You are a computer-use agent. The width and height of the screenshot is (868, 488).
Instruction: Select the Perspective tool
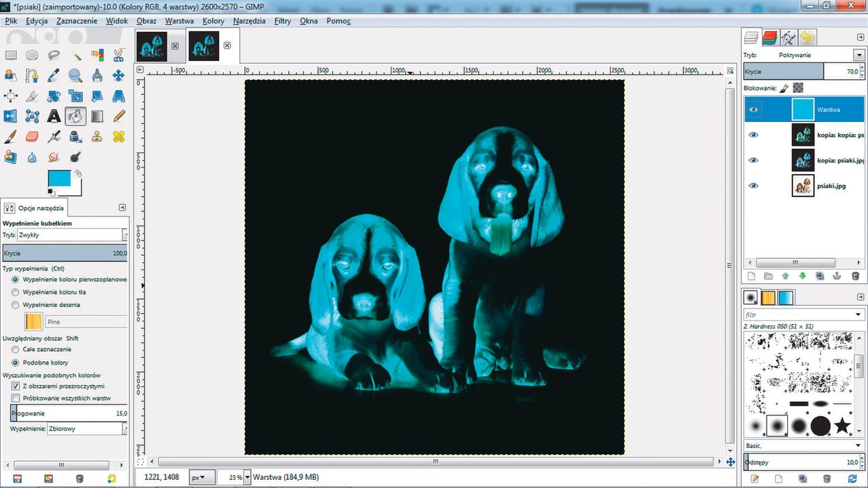click(119, 96)
